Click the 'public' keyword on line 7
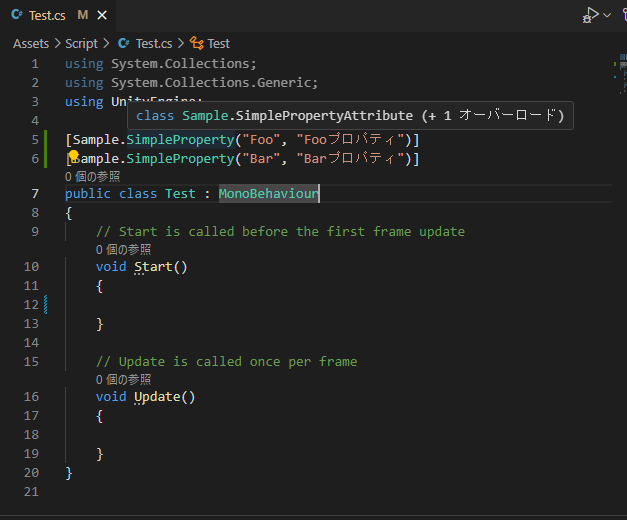Image resolution: width=627 pixels, height=520 pixels. (x=88, y=194)
